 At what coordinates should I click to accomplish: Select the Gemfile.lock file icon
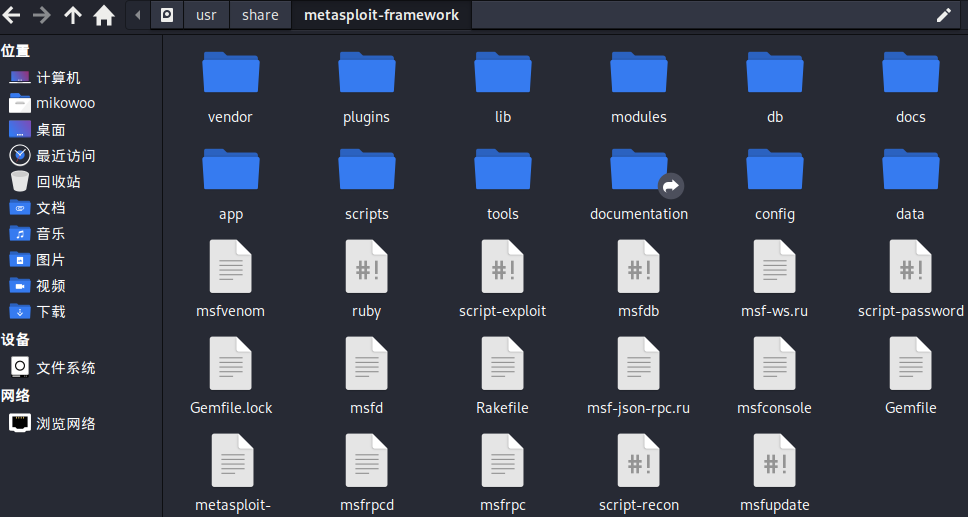pos(231,363)
